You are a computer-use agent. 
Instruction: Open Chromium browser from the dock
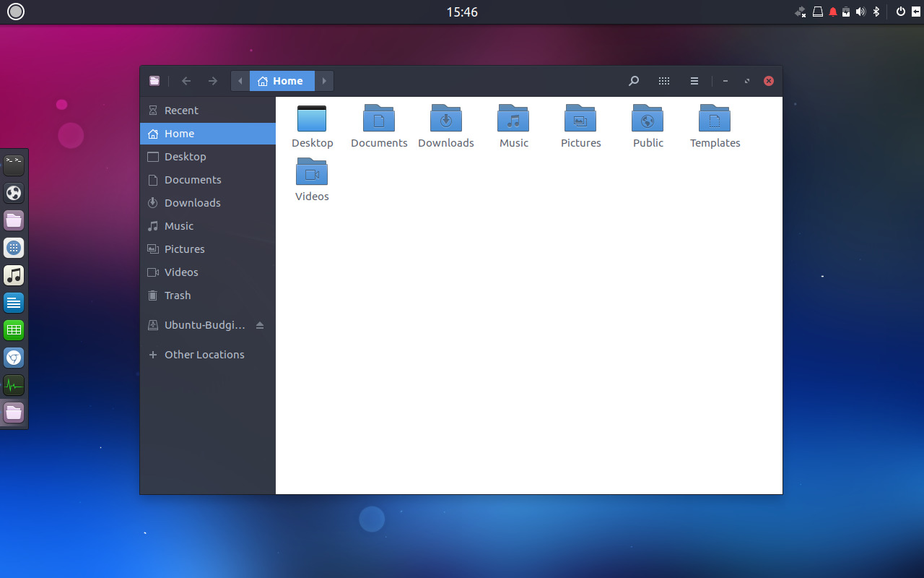14,358
